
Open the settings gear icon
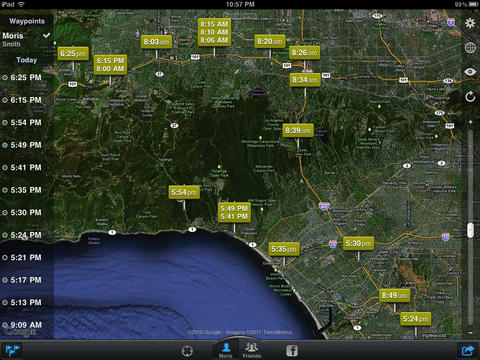point(470,23)
